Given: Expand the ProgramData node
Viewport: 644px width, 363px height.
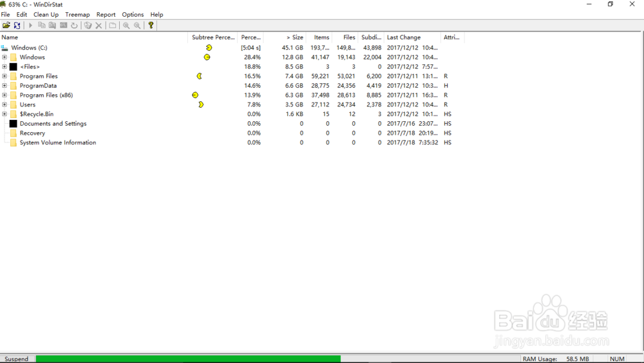Looking at the screenshot, I should 5,86.
